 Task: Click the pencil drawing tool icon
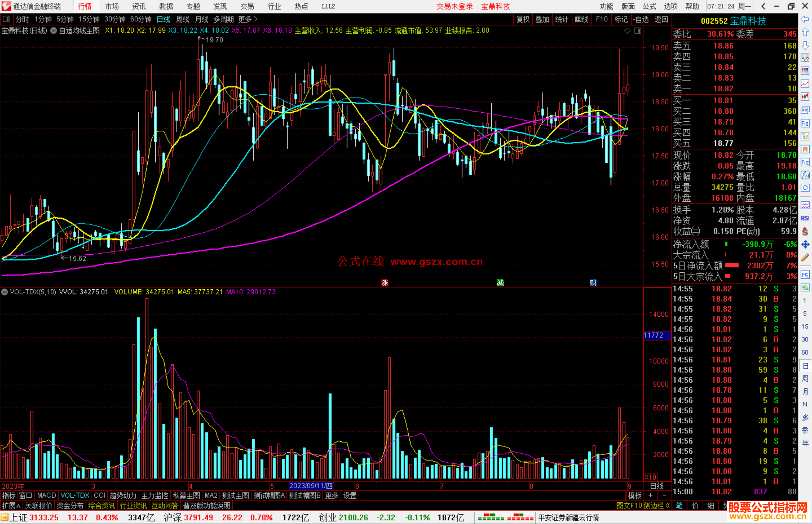coord(805,257)
